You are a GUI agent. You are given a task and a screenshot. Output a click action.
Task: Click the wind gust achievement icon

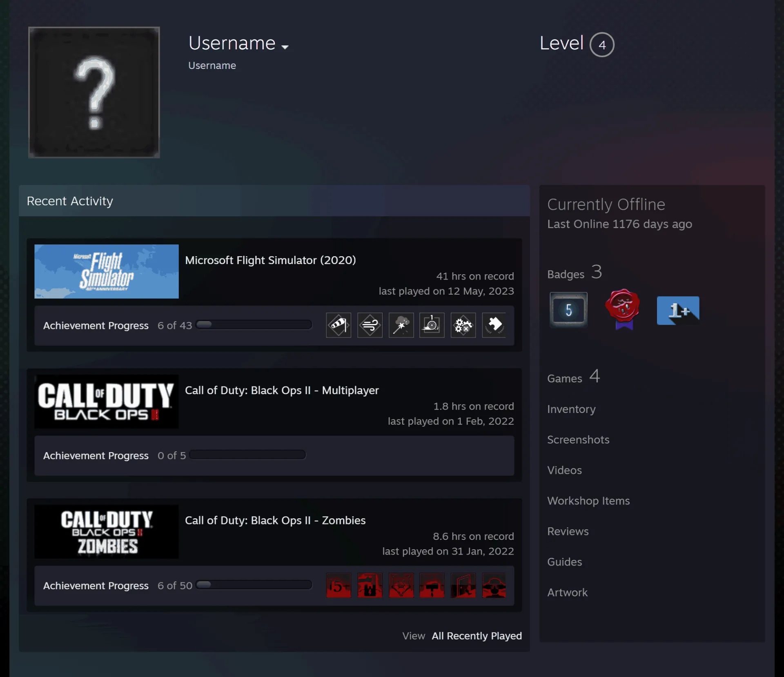[x=370, y=325]
